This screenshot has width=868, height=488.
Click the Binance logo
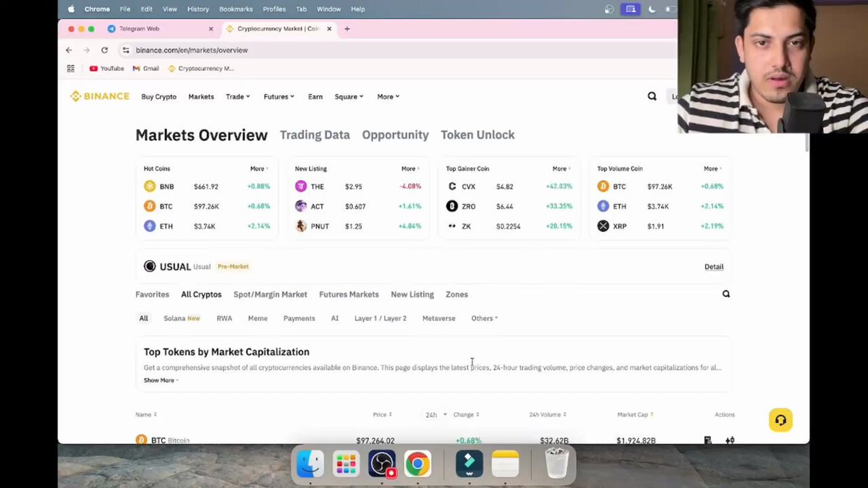[x=100, y=96]
